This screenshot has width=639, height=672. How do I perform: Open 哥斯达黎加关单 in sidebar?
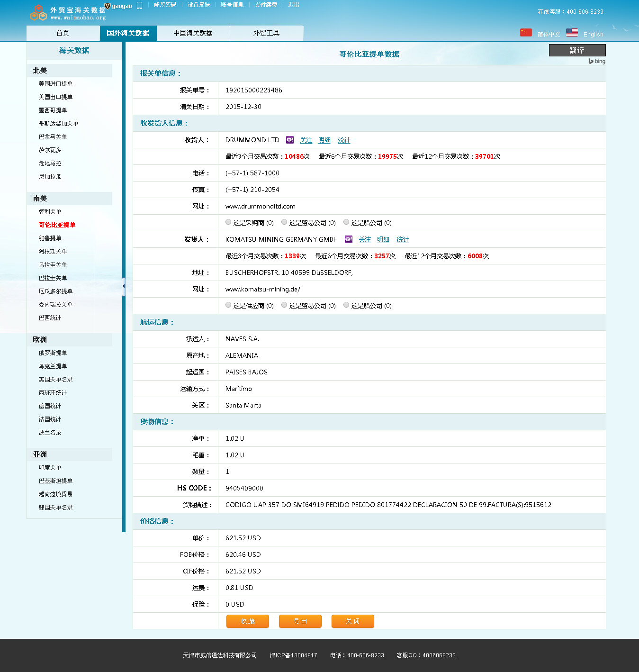[58, 124]
